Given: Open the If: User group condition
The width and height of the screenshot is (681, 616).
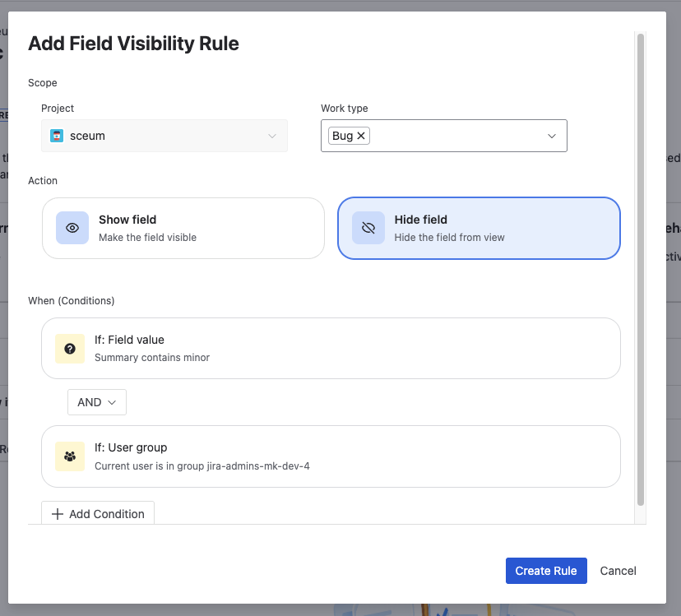Looking at the screenshot, I should (x=331, y=456).
